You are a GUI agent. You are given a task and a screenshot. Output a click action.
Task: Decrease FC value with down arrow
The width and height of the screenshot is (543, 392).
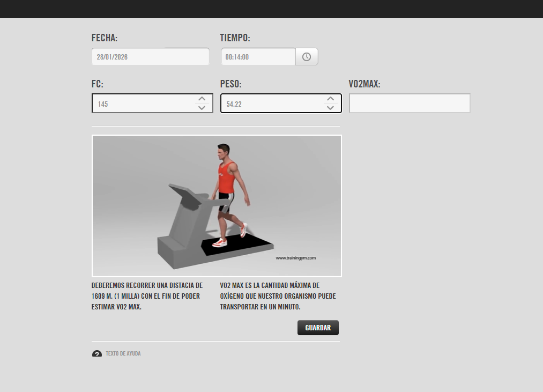point(202,108)
